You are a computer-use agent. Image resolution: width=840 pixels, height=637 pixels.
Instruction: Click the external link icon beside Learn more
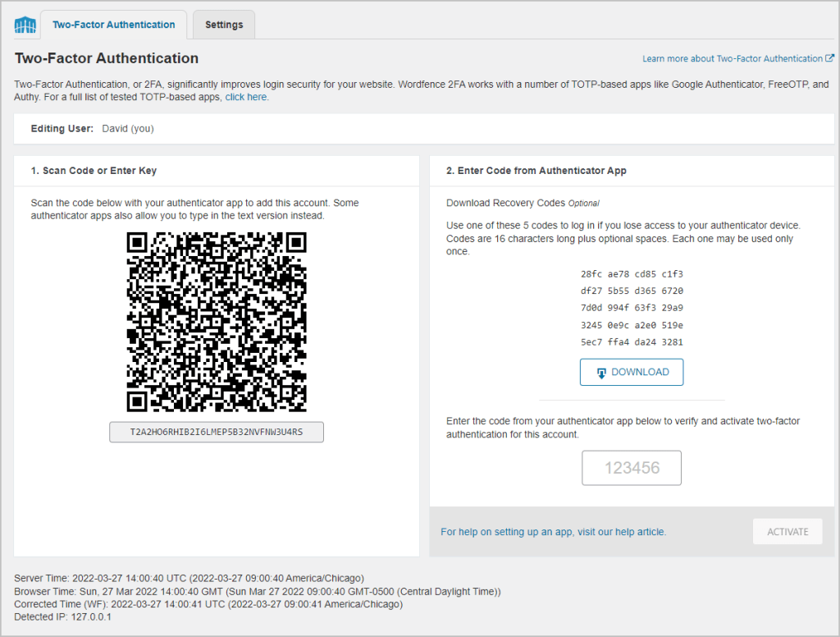coord(829,58)
